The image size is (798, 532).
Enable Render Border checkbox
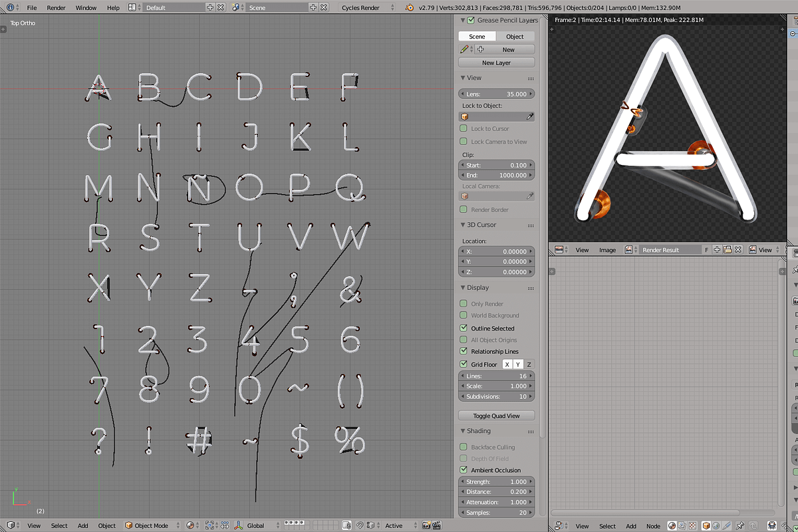coord(464,209)
